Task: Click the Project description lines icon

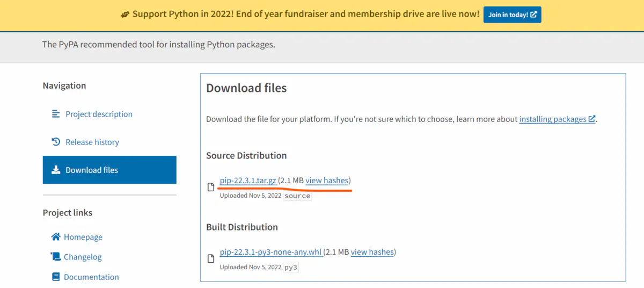Action: pos(56,114)
